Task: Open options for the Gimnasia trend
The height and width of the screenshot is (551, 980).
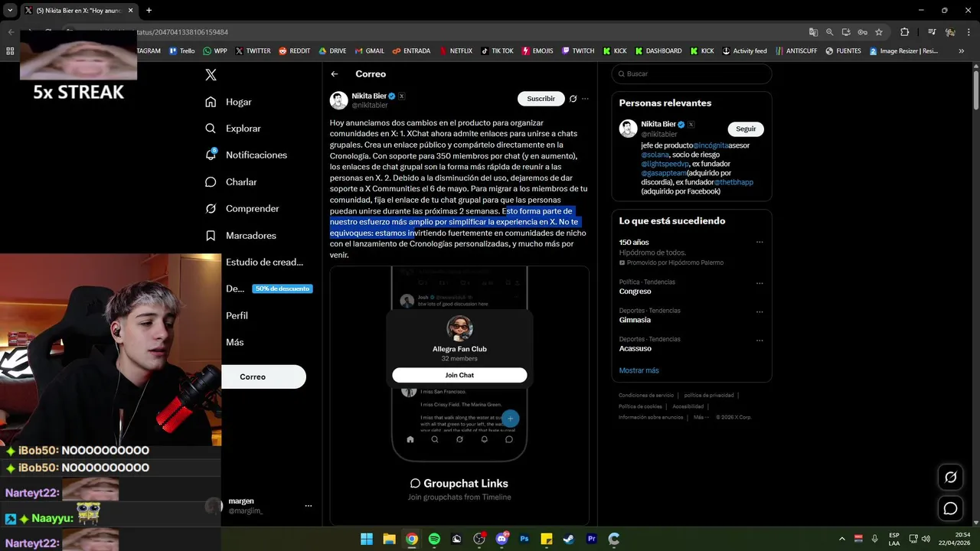Action: coord(759,311)
